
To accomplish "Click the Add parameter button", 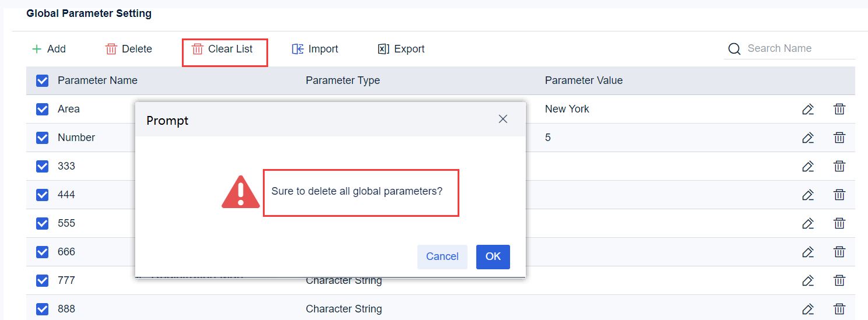I will pos(48,49).
